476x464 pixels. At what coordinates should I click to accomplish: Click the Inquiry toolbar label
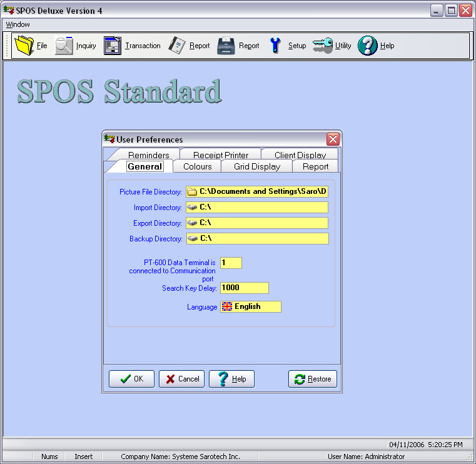point(86,46)
